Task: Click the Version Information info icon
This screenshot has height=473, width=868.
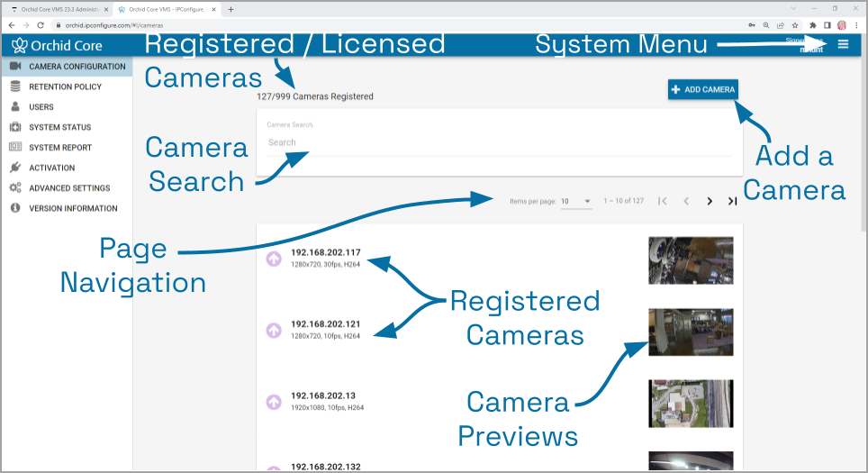Action: click(x=15, y=208)
